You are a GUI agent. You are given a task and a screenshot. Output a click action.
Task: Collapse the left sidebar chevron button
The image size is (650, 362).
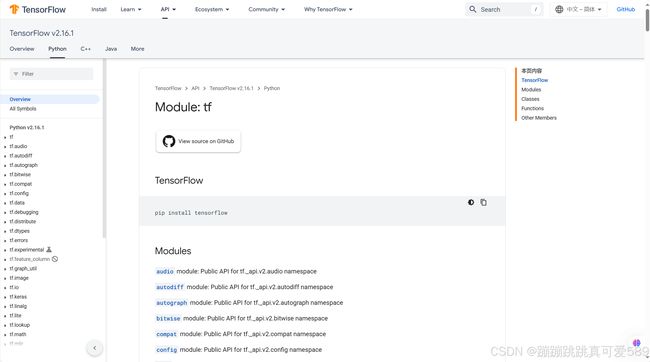[95, 348]
